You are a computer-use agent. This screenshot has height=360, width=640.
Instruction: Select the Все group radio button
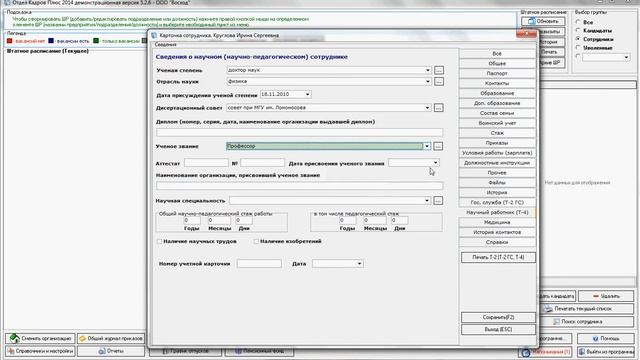pyautogui.click(x=578, y=22)
